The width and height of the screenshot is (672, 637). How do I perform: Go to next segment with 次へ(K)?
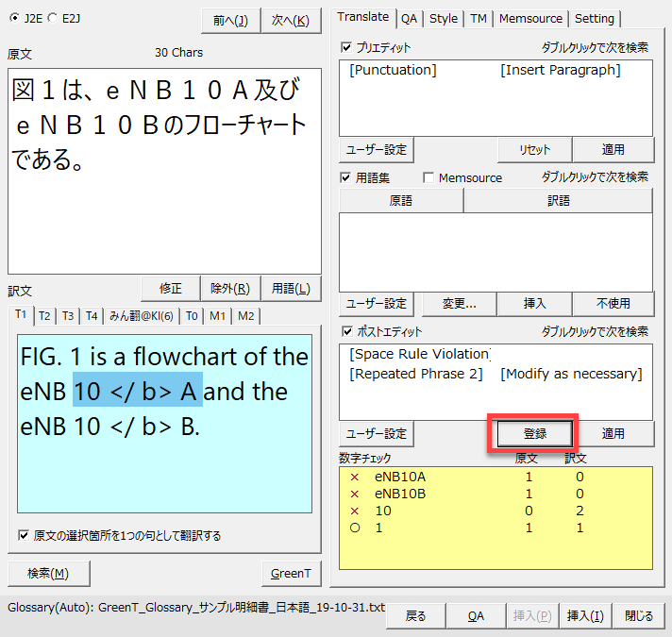click(290, 20)
